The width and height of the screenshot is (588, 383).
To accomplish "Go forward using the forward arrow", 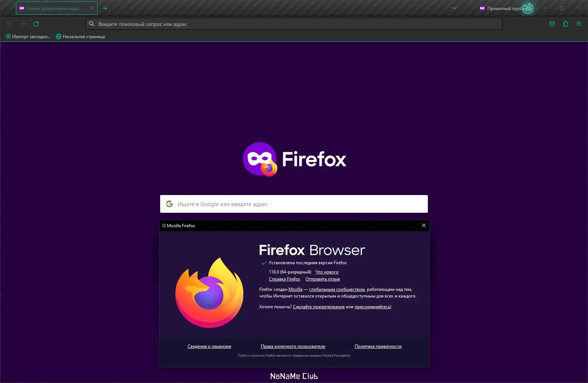I will (23, 24).
